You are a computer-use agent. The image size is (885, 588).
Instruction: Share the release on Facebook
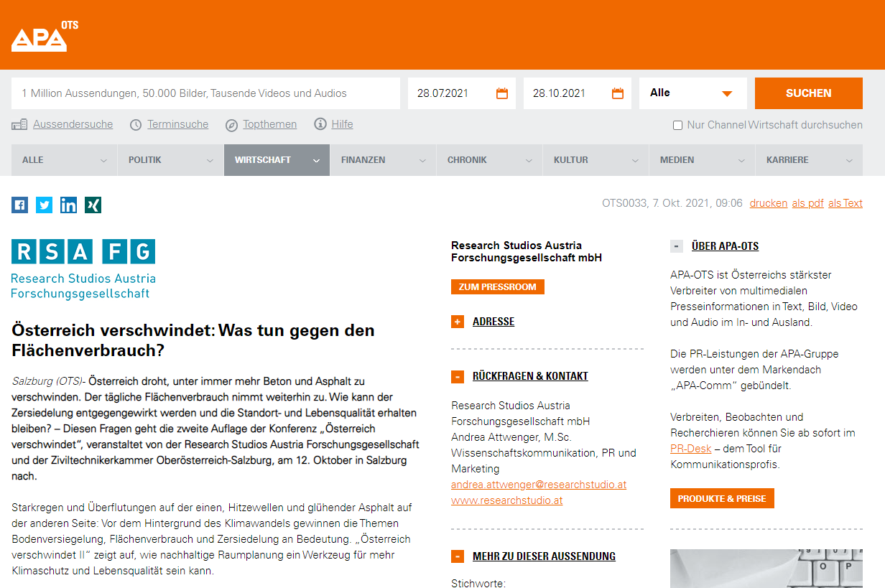point(19,205)
